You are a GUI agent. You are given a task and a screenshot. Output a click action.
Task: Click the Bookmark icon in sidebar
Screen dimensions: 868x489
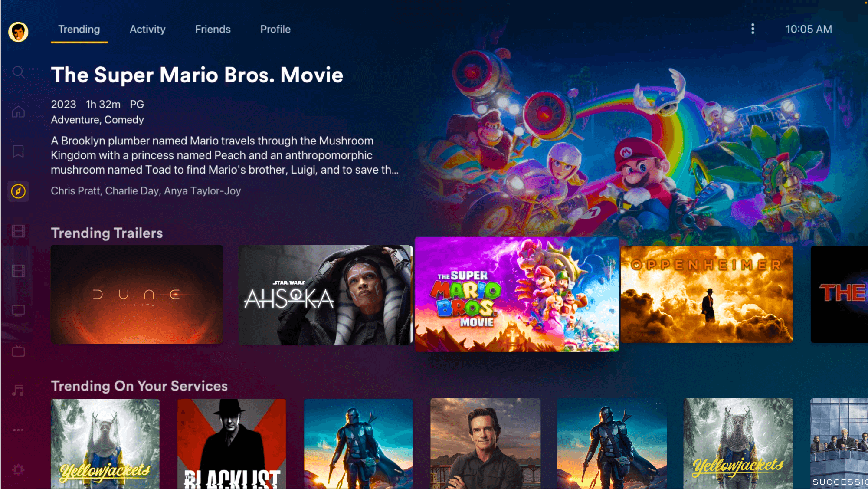click(19, 151)
